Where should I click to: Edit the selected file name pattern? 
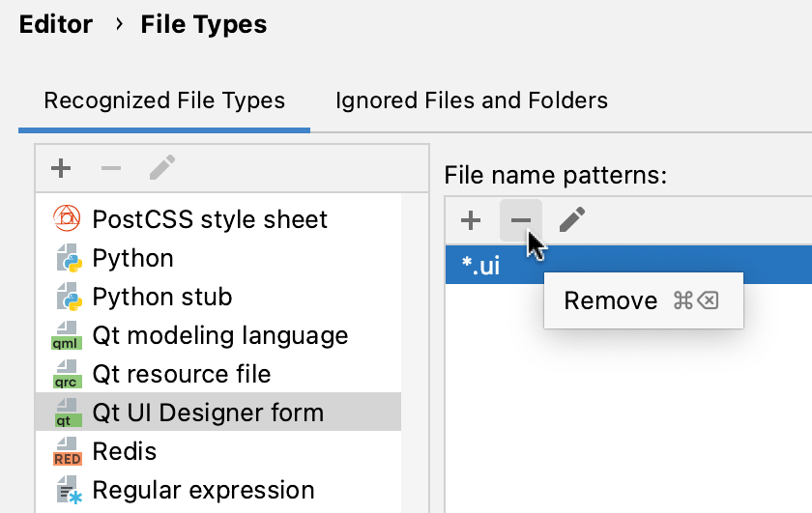click(x=571, y=220)
